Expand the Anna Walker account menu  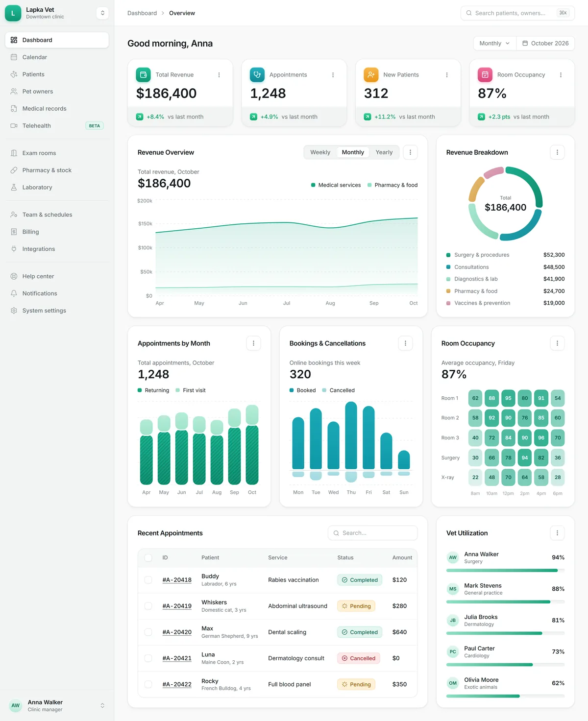102,705
